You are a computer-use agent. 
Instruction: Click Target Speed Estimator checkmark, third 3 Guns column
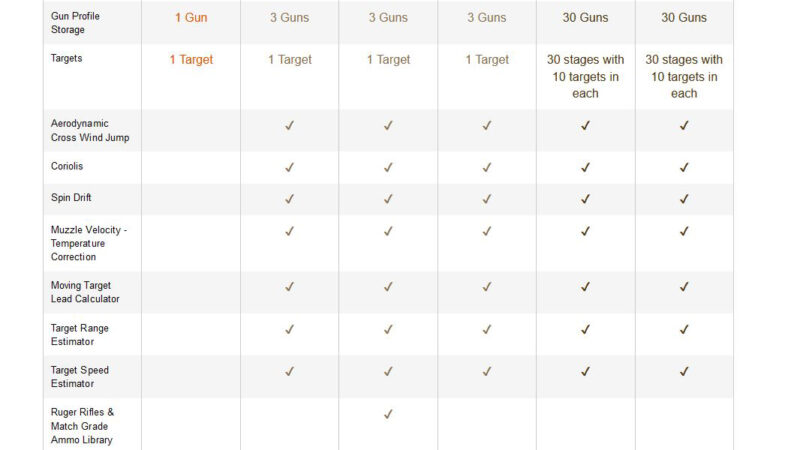pyautogui.click(x=487, y=371)
